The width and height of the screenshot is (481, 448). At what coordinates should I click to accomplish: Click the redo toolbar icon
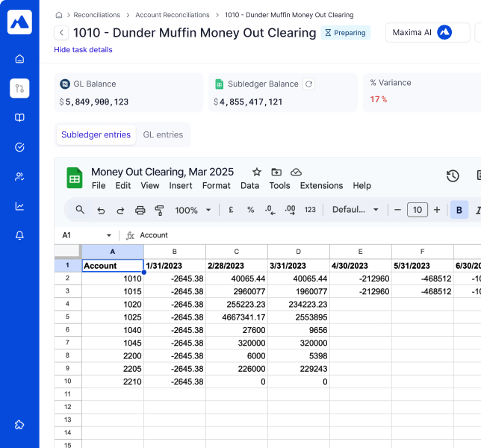[120, 211]
